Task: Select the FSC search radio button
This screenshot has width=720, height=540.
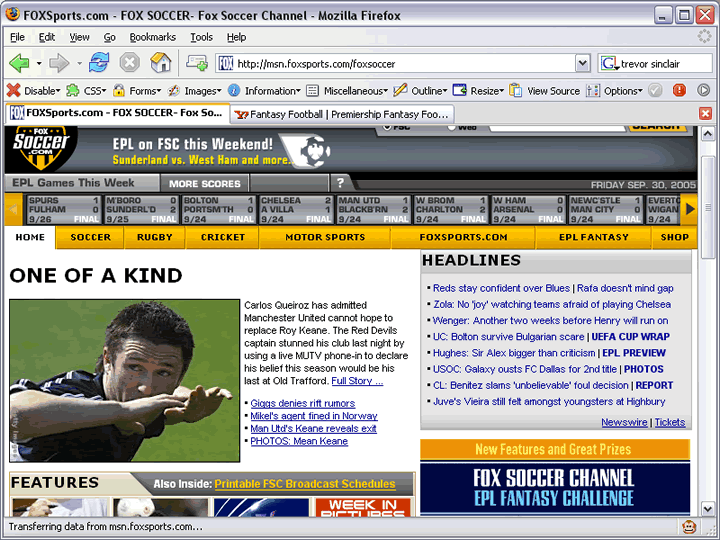Action: (x=387, y=127)
